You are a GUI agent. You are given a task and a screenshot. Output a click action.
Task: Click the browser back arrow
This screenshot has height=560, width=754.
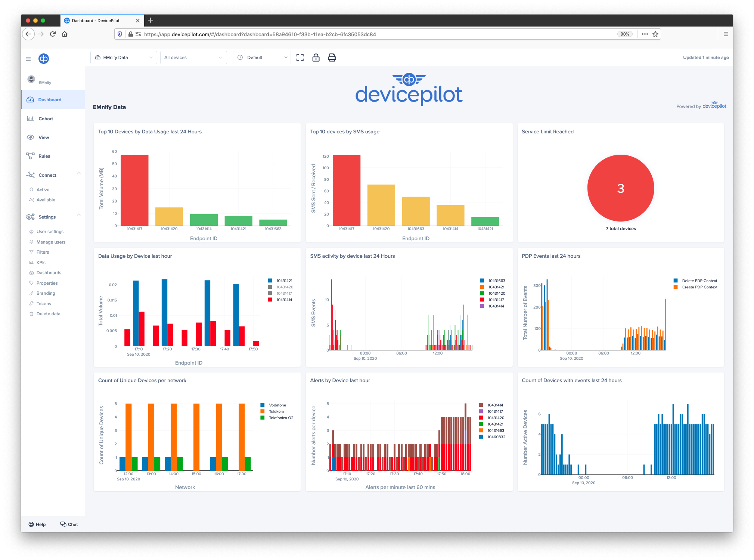pyautogui.click(x=28, y=34)
